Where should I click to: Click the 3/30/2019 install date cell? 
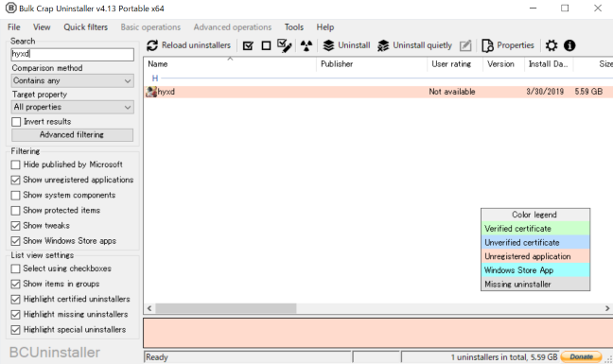pyautogui.click(x=545, y=92)
